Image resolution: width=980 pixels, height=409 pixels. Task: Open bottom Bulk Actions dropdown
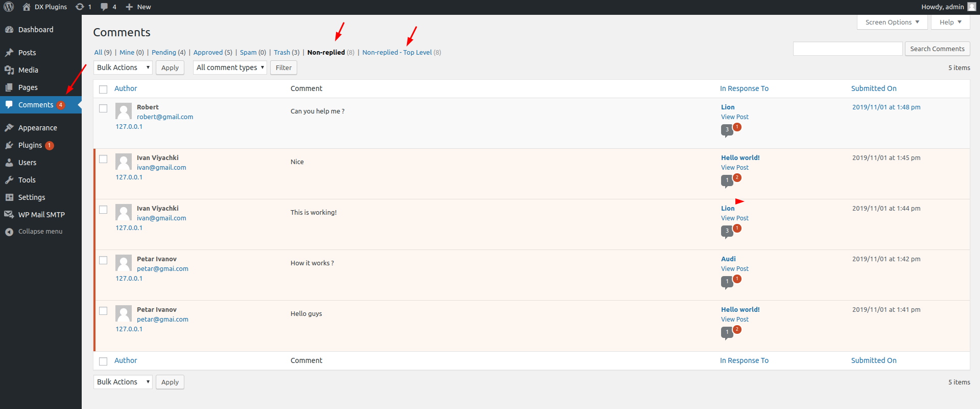pos(123,382)
